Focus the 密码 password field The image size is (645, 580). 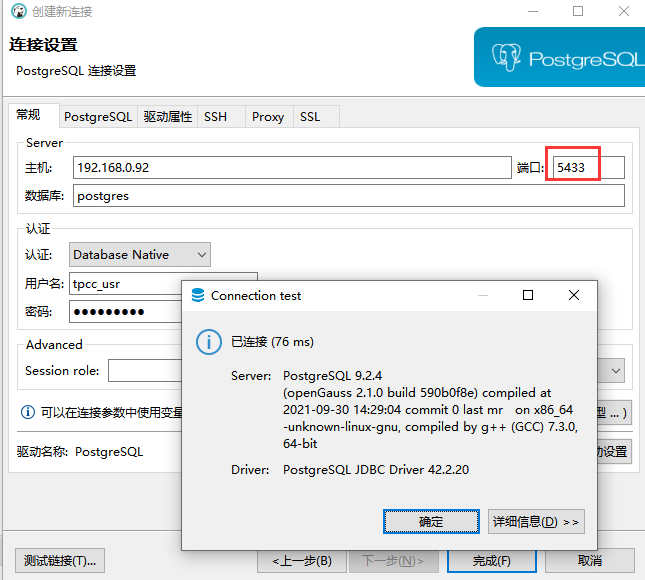[x=125, y=311]
